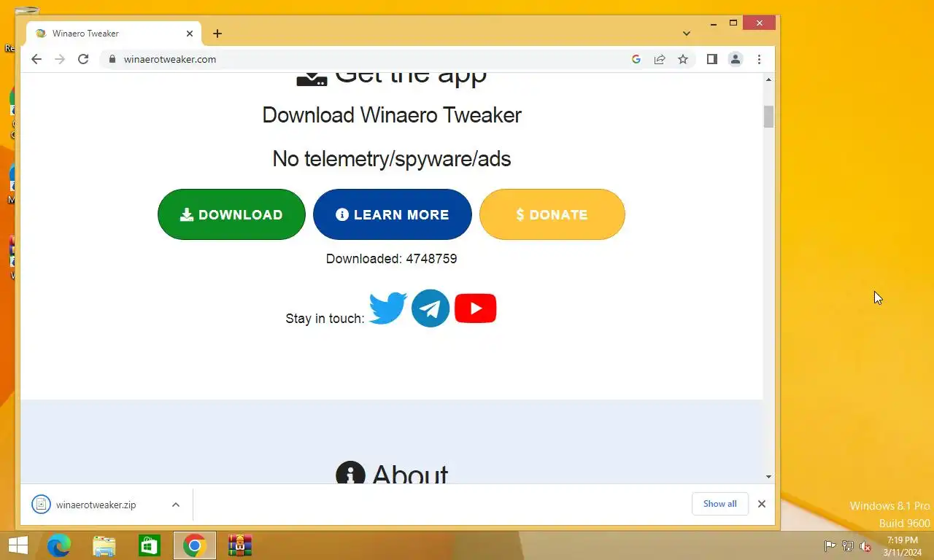The width and height of the screenshot is (934, 560).
Task: Click the browser forward arrow
Action: tap(60, 59)
